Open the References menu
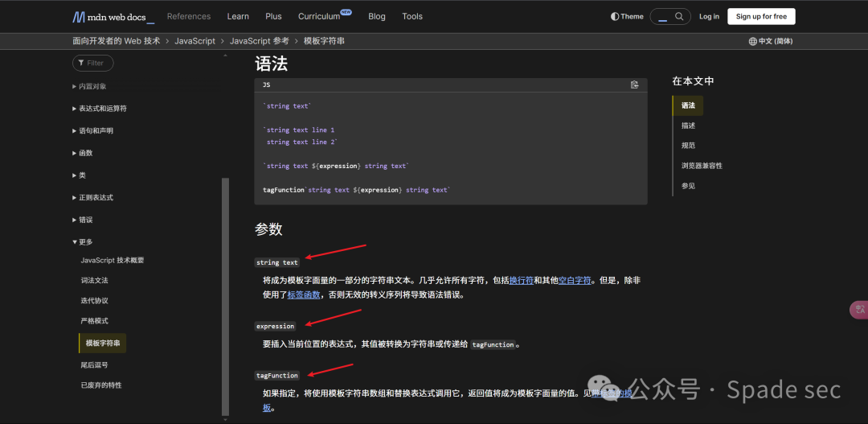868x424 pixels. pyautogui.click(x=189, y=17)
